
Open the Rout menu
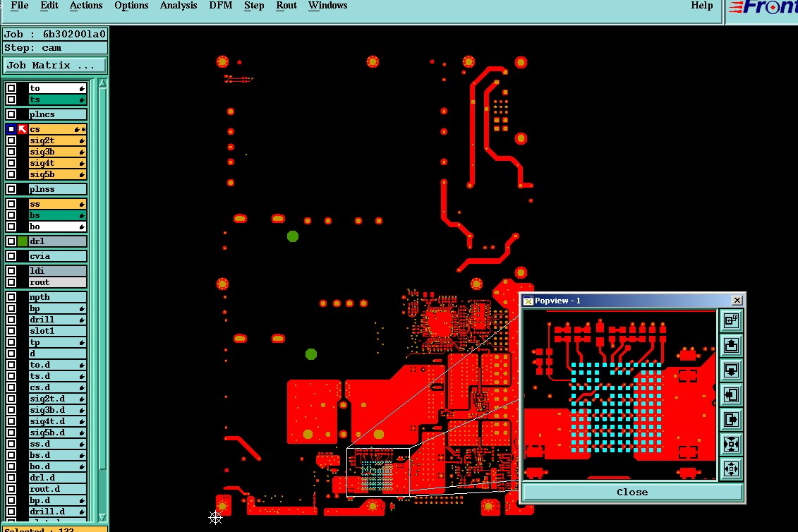tap(286, 6)
